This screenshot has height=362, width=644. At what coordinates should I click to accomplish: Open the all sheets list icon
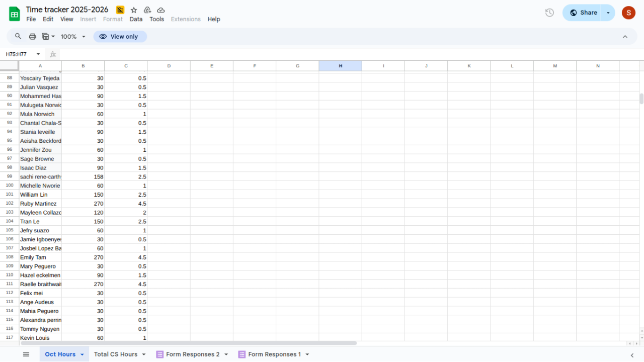click(x=26, y=354)
